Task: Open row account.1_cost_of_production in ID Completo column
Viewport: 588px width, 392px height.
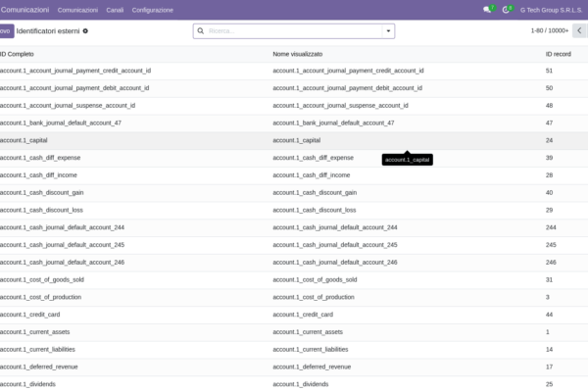Action: [x=40, y=297]
